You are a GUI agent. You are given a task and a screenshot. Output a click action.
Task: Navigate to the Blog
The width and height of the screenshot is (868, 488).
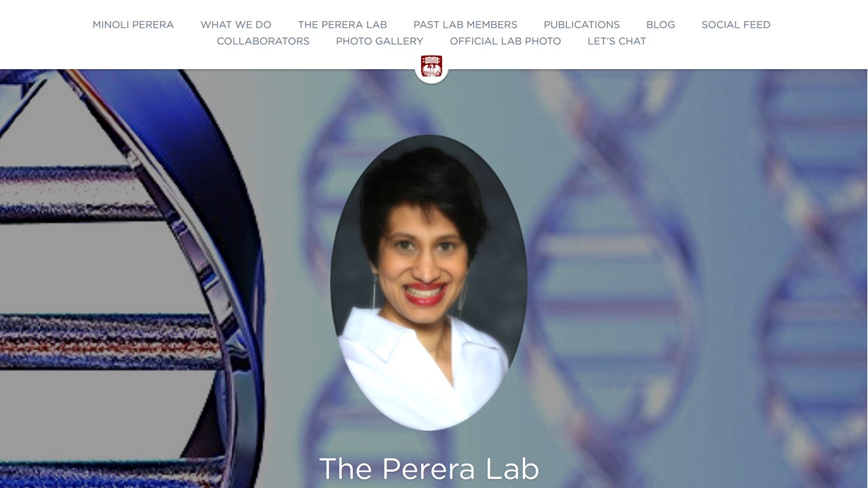tap(660, 24)
